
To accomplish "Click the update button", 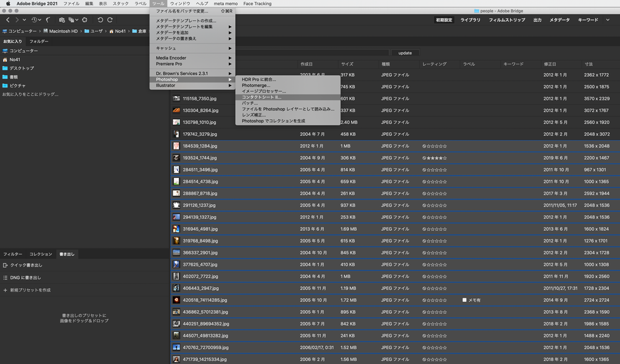I will (x=405, y=53).
